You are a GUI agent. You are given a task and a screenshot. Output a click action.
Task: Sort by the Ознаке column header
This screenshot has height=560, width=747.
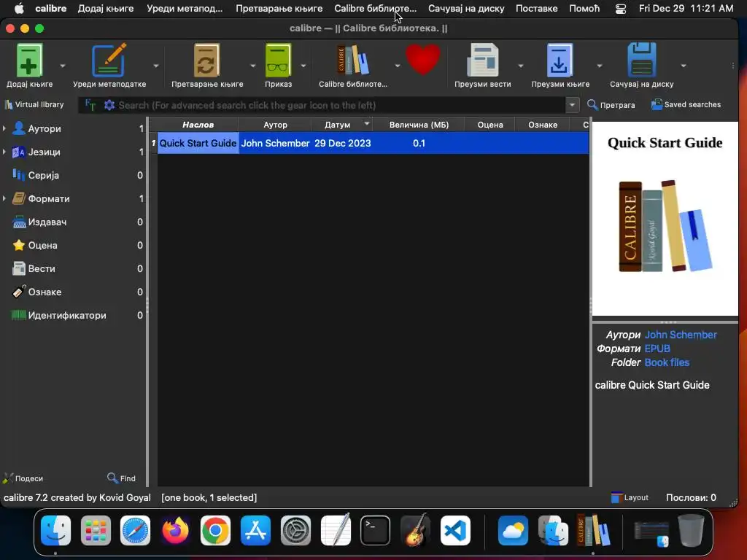[542, 125]
